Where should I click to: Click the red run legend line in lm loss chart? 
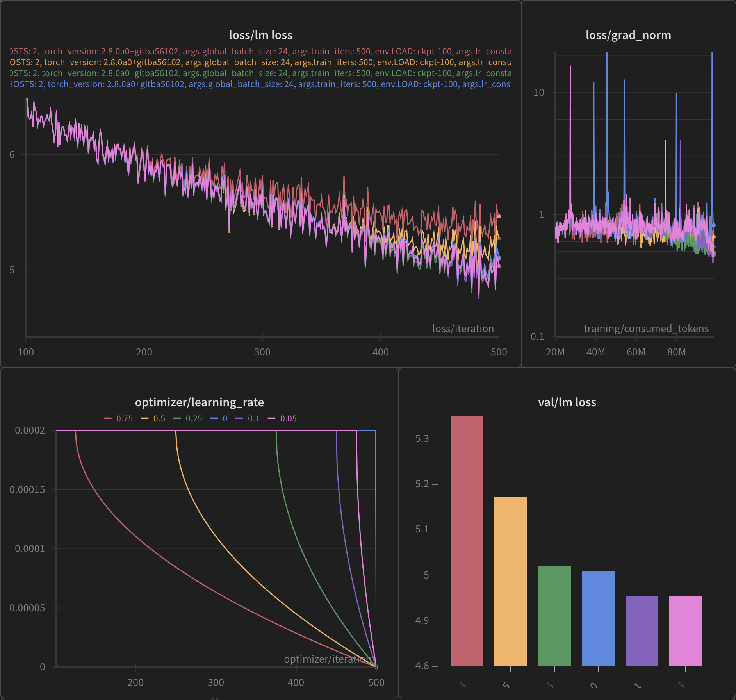point(260,52)
